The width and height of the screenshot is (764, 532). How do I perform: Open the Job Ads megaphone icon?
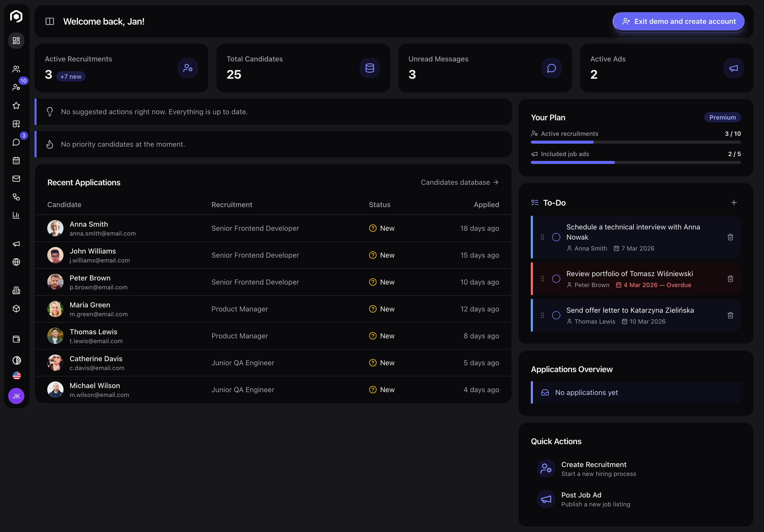[16, 244]
